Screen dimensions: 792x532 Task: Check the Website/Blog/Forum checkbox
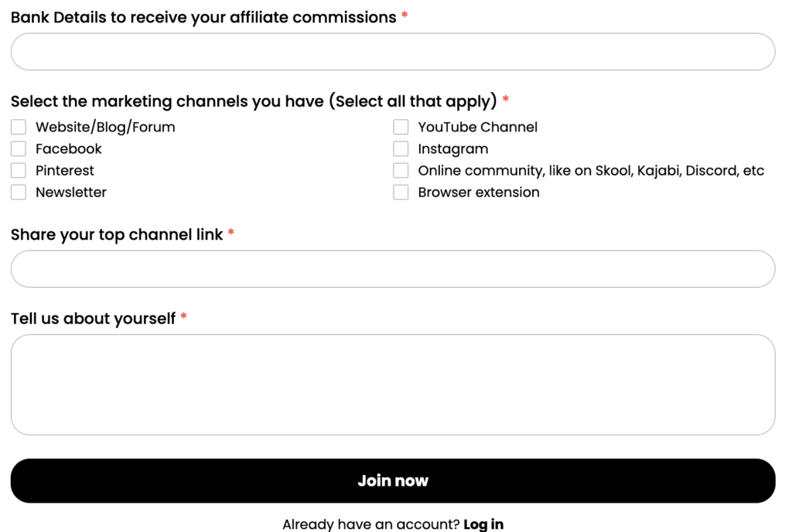pyautogui.click(x=19, y=128)
